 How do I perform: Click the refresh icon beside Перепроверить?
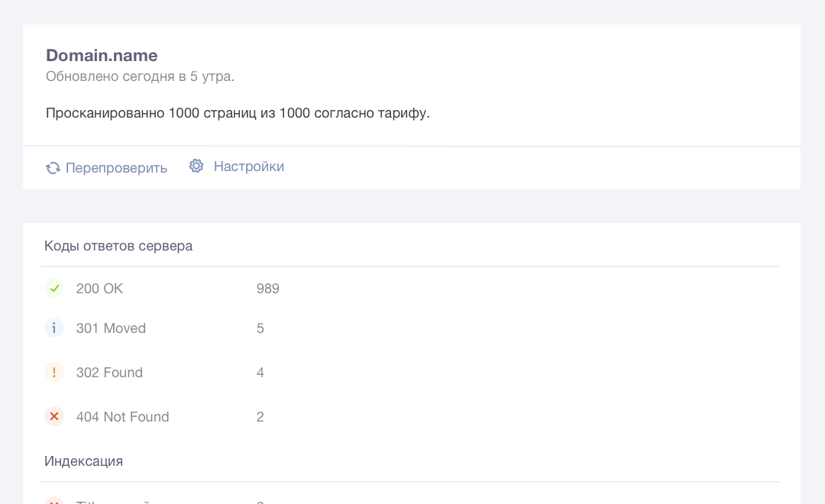(53, 168)
